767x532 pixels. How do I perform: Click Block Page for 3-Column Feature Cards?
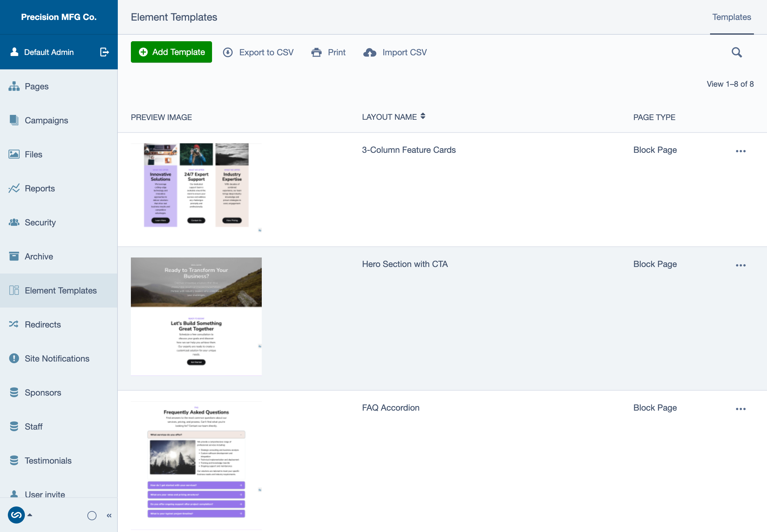click(x=655, y=150)
